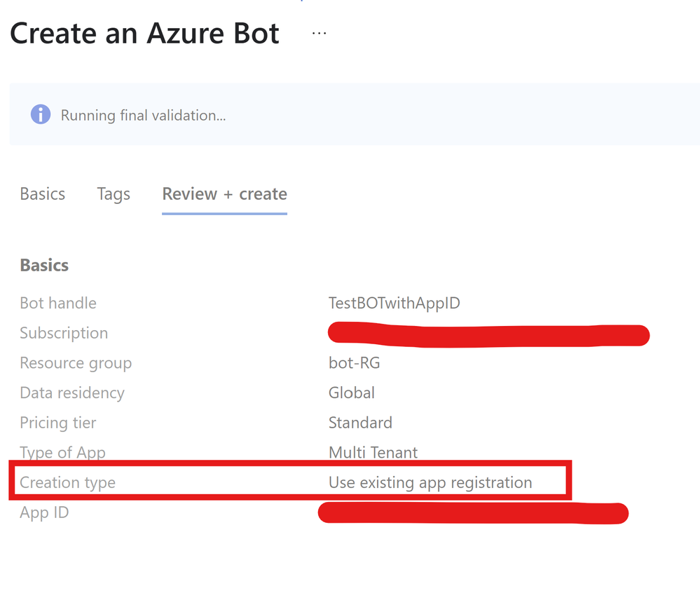
Task: Click the Pricing tier label
Action: point(58,423)
